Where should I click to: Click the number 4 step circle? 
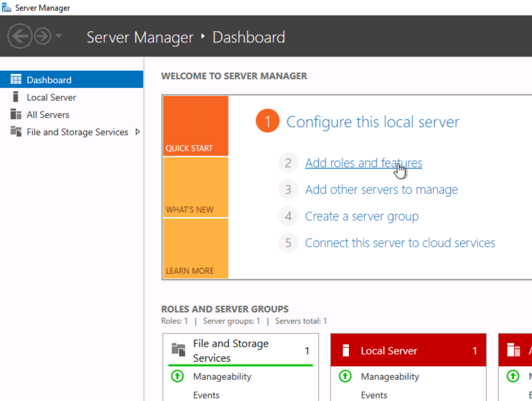point(288,216)
